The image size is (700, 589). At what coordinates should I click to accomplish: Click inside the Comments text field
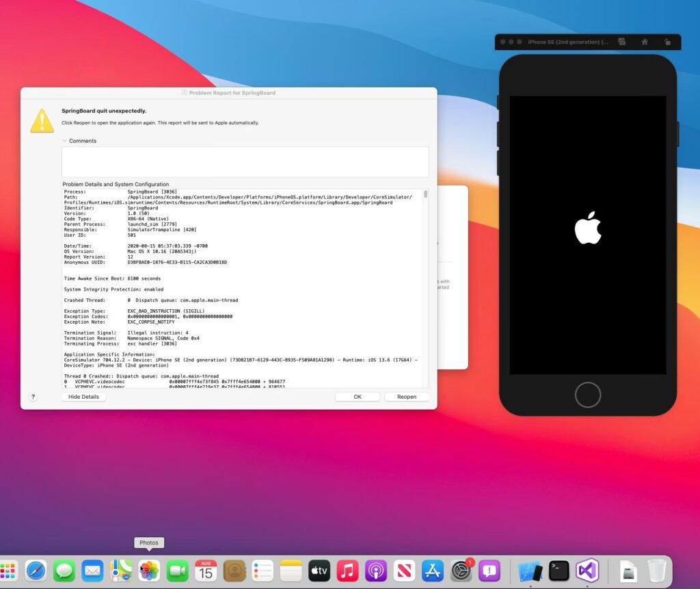point(245,161)
